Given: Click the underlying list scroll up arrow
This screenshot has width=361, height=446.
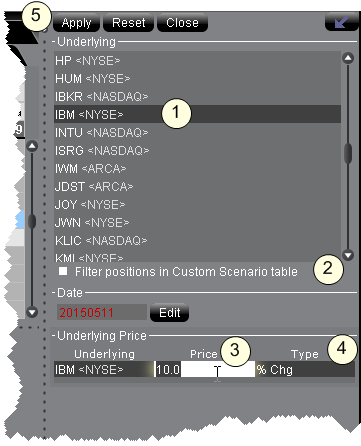Looking at the screenshot, I should pyautogui.click(x=348, y=58).
